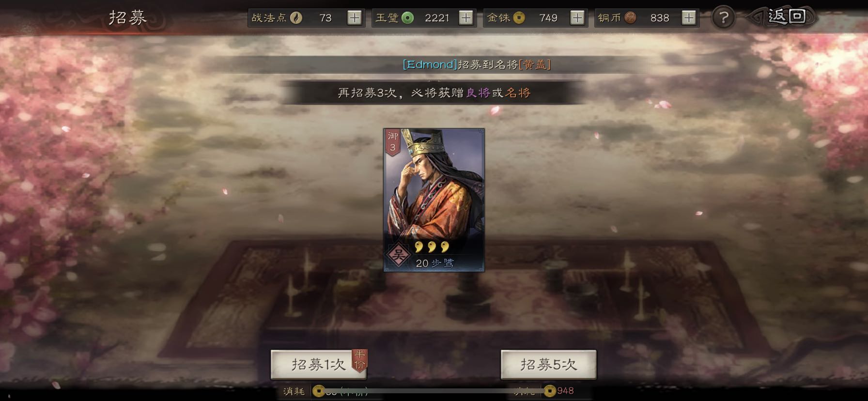Viewport: 868px width, 401px height.
Task: Click the 御 3 cost badge on card
Action: tap(393, 142)
